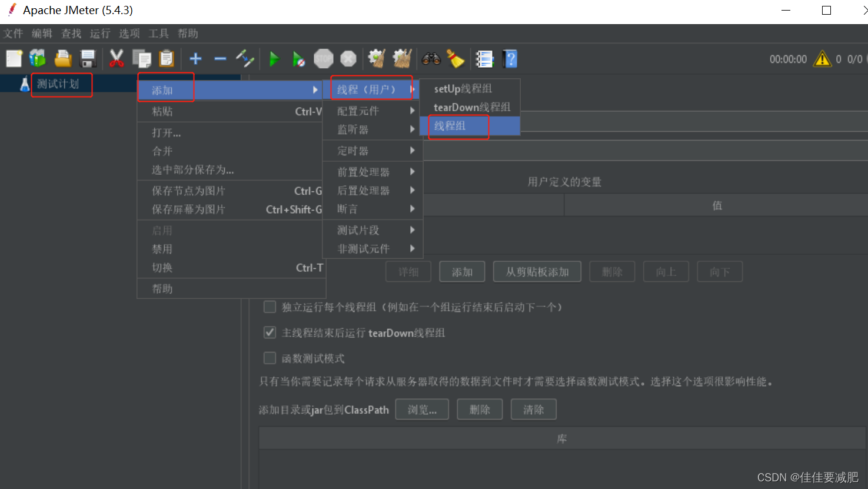Click the blue minus Collapse all icon

(221, 59)
